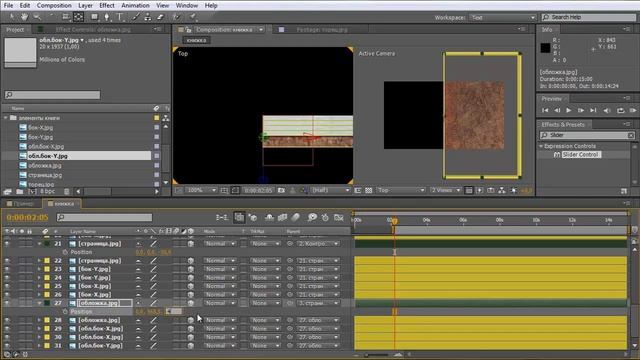Select the Rectangle shape tool
The height and width of the screenshot is (360, 640).
[95, 17]
